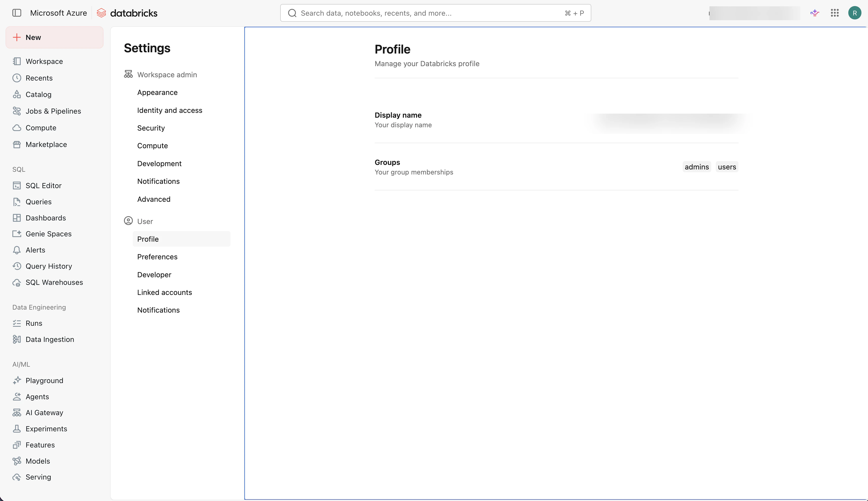Open the user avatar R menu
Viewport: 868px width, 501px height.
click(x=855, y=13)
